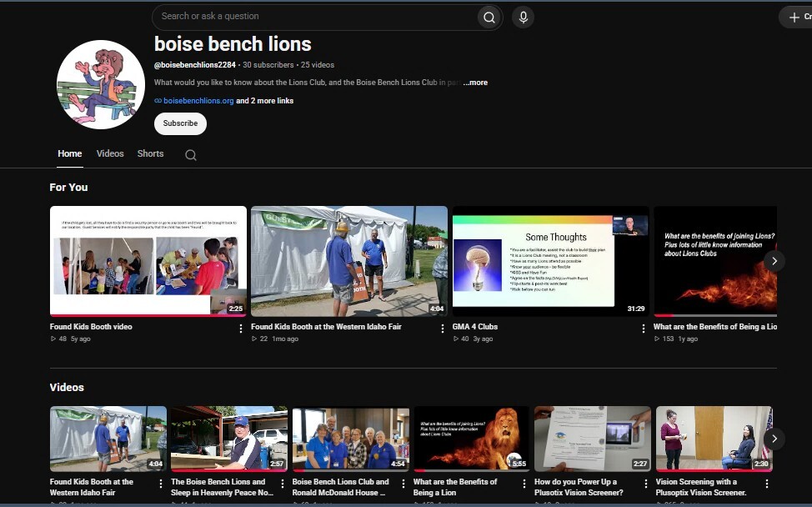This screenshot has width=812, height=507.
Task: Expand the 'and 2 more links' list
Action: [264, 101]
